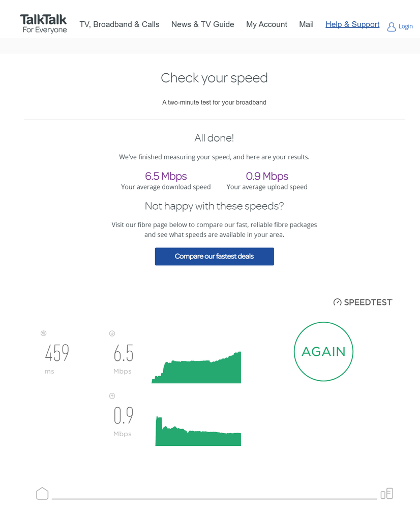
Task: Open the TV, Broadband & Calls menu
Action: (x=119, y=24)
